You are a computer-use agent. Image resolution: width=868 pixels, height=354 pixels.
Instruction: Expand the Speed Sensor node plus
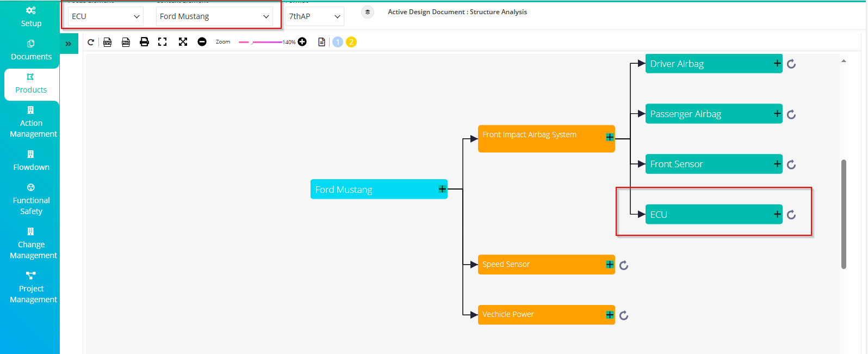point(610,264)
